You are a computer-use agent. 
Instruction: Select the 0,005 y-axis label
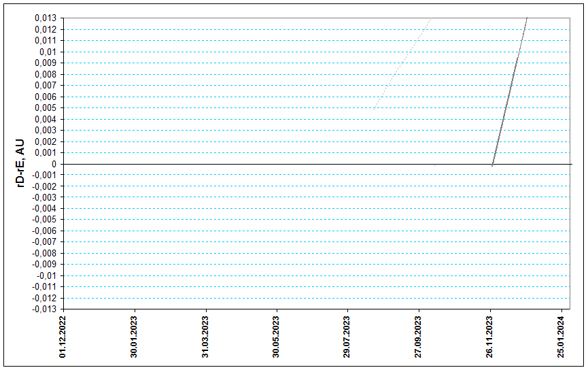point(46,108)
